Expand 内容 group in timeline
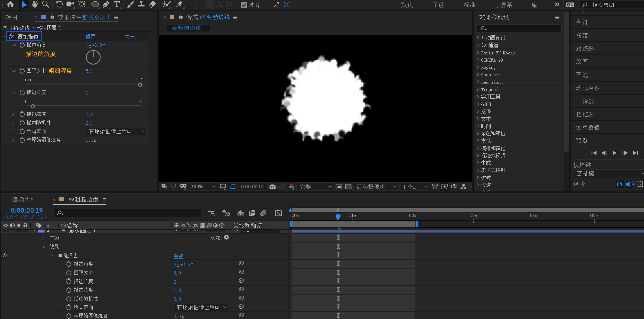This screenshot has height=319, width=644. (x=43, y=238)
